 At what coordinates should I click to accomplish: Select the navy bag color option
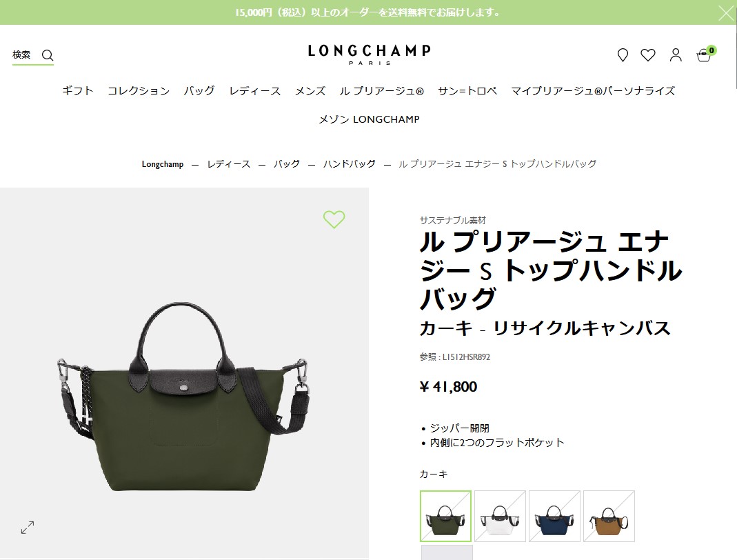pyautogui.click(x=554, y=516)
